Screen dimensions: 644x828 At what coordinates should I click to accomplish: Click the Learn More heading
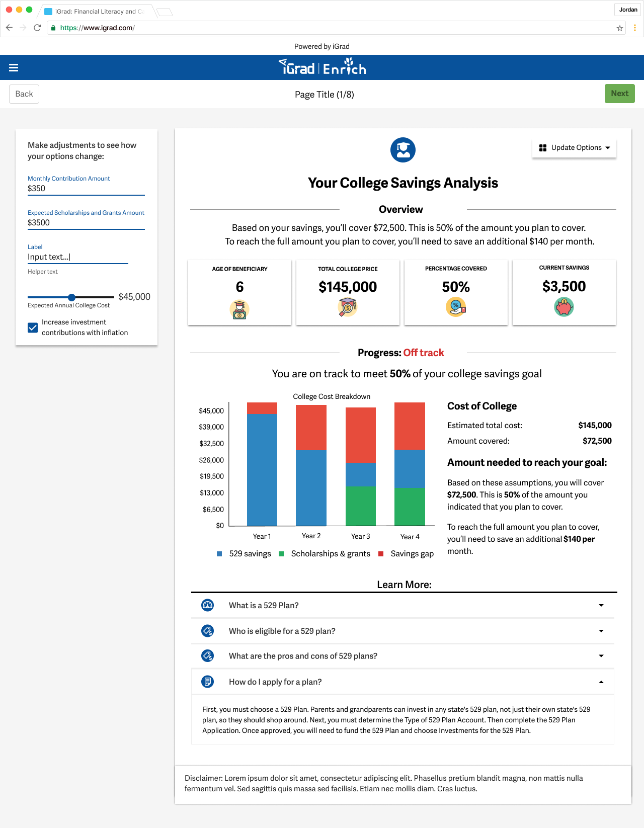pyautogui.click(x=405, y=585)
